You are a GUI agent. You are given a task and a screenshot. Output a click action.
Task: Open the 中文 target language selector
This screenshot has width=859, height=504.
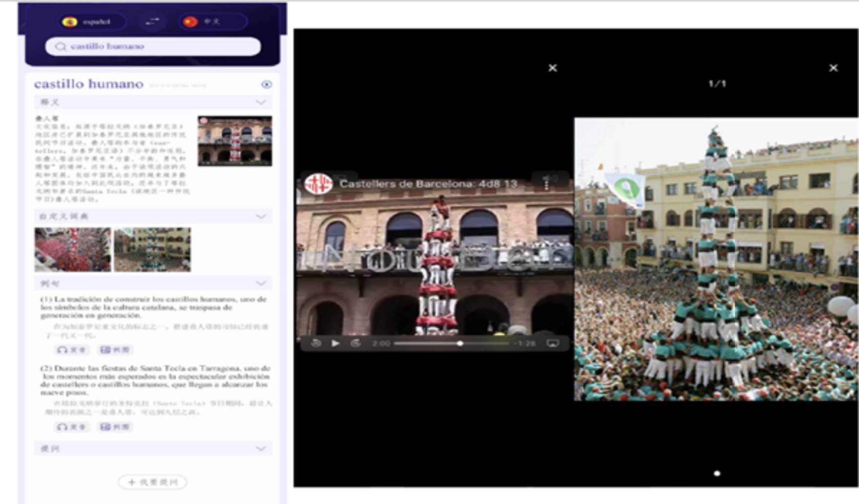(211, 21)
